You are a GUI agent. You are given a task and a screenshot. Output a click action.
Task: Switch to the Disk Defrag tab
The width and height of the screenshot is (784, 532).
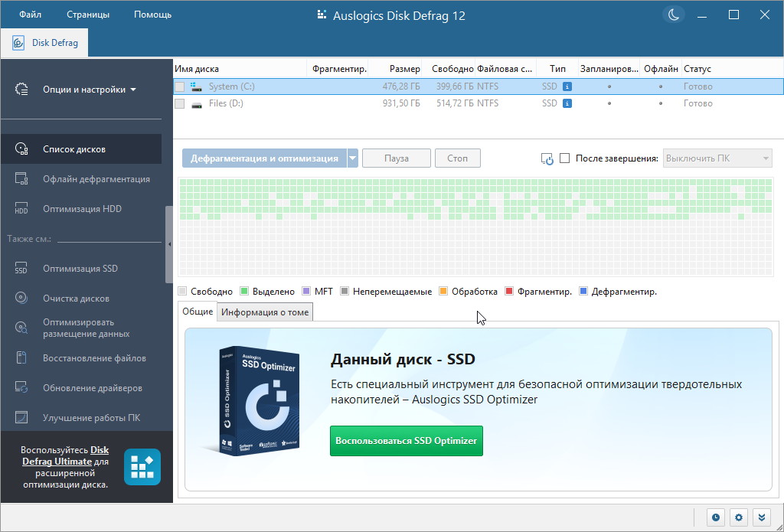[45, 43]
